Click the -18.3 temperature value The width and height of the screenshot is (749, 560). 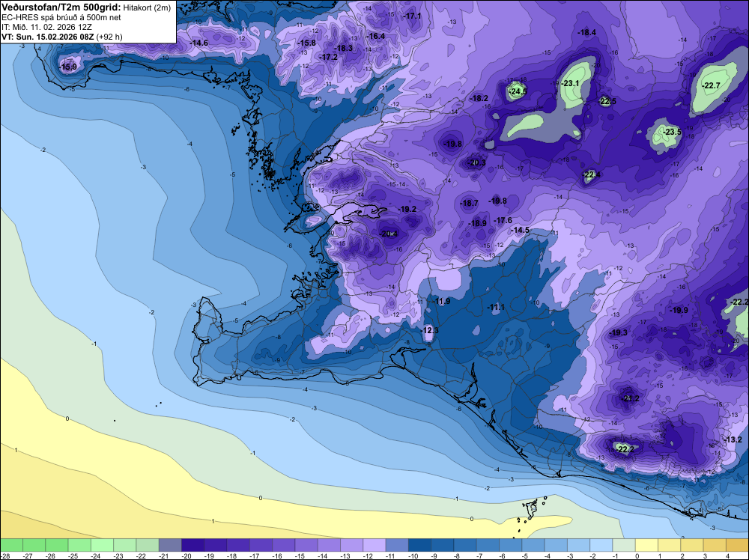click(344, 48)
